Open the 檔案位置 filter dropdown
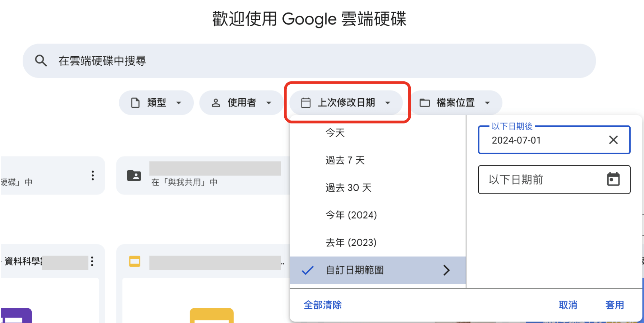Image resolution: width=644 pixels, height=323 pixels. (456, 103)
